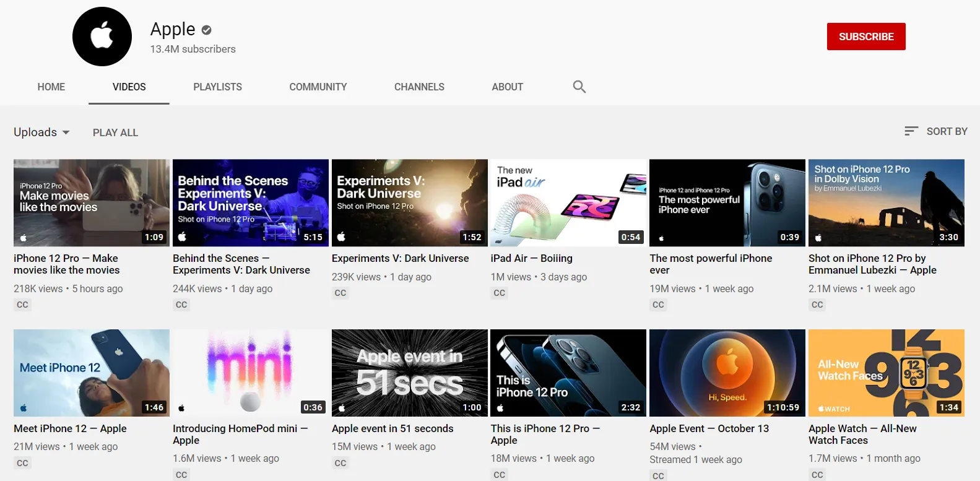
Task: Switch to the HOME tab
Action: coord(51,87)
